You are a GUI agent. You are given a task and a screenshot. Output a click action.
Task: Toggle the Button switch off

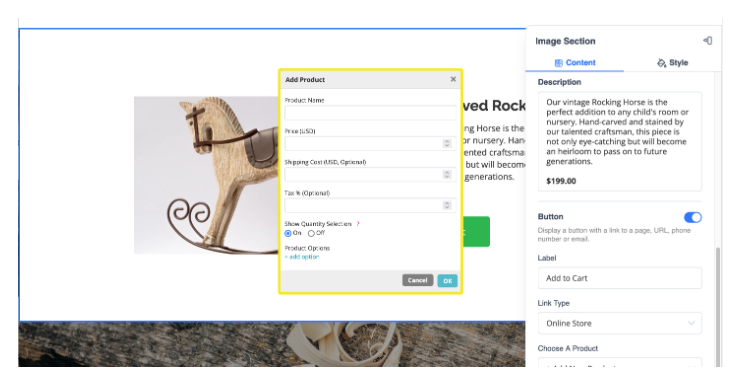[x=692, y=217]
